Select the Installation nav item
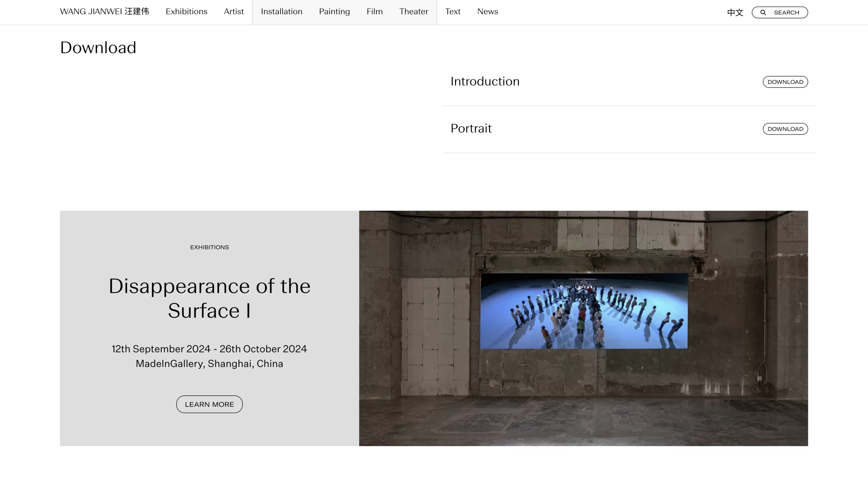This screenshot has height=478, width=868. (281, 12)
